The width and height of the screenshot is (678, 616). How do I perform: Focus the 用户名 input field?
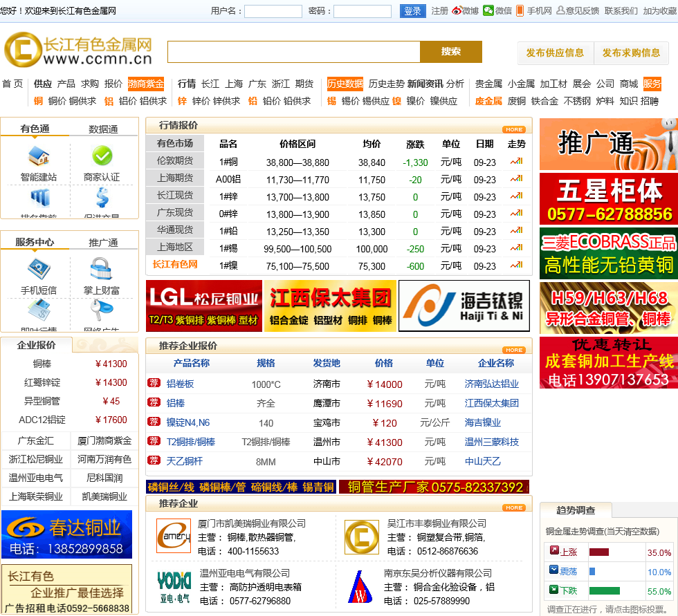click(273, 11)
